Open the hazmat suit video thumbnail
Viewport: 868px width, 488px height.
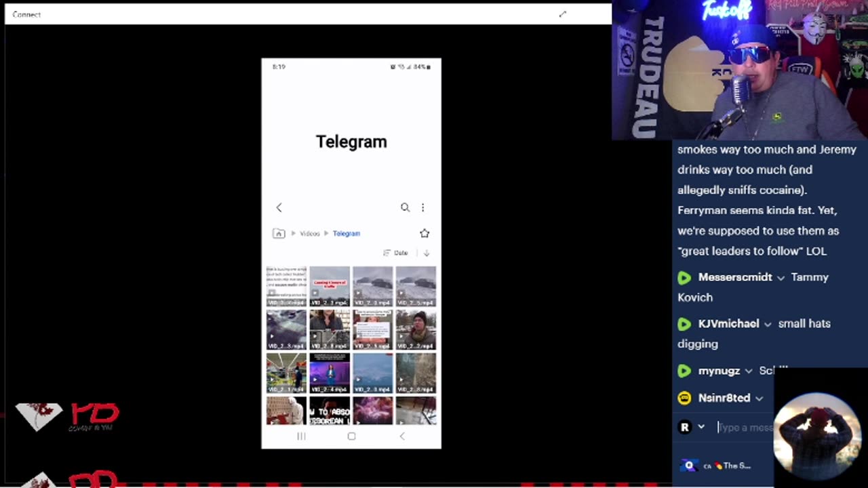(286, 411)
